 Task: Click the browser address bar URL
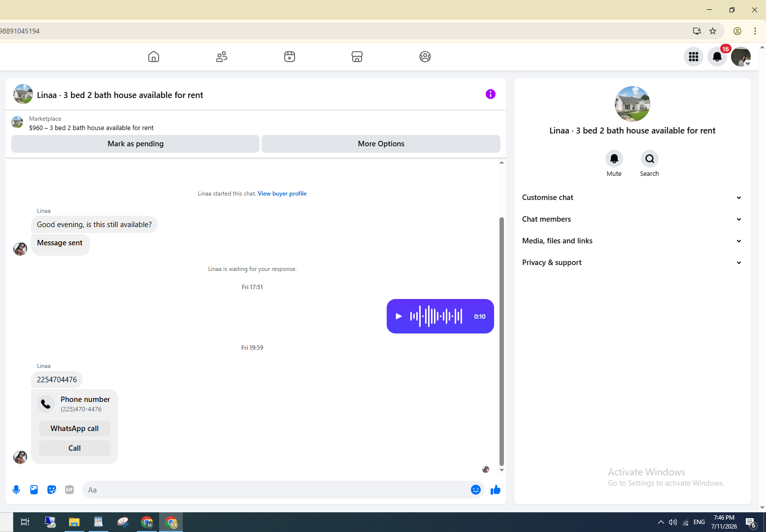coord(20,31)
